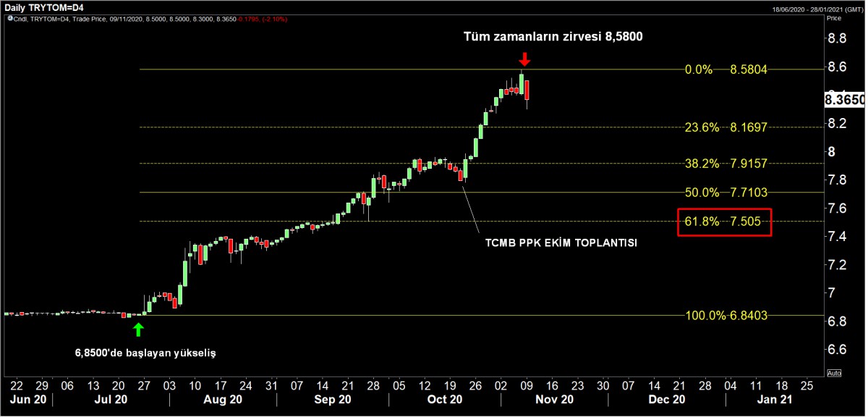Toggle the Auto scale button
This screenshot has width=868, height=417.
(x=833, y=373)
